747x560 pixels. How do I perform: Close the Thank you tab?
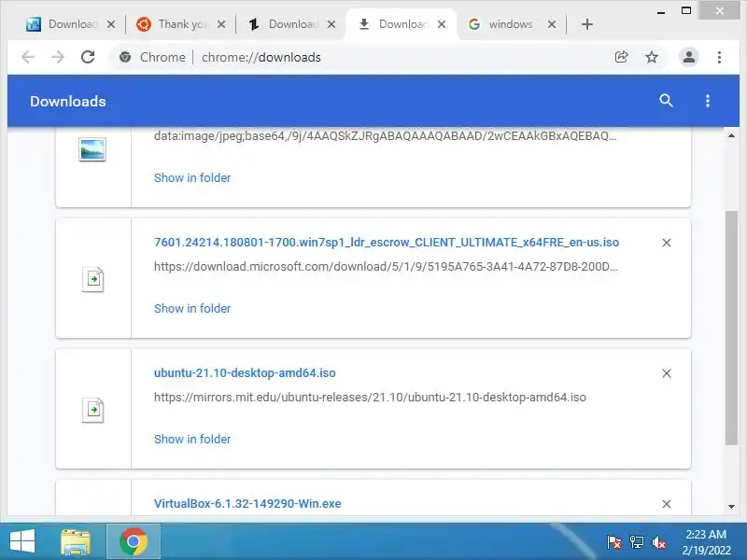click(221, 24)
